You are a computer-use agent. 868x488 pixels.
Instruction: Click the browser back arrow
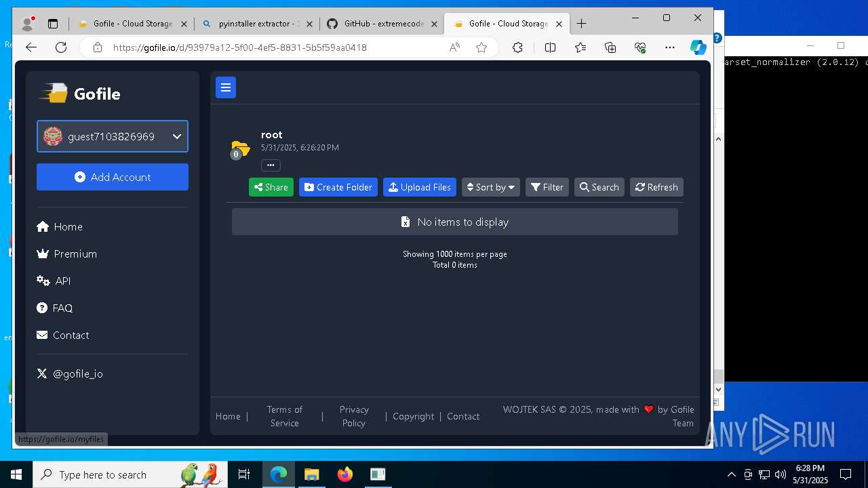coord(31,47)
